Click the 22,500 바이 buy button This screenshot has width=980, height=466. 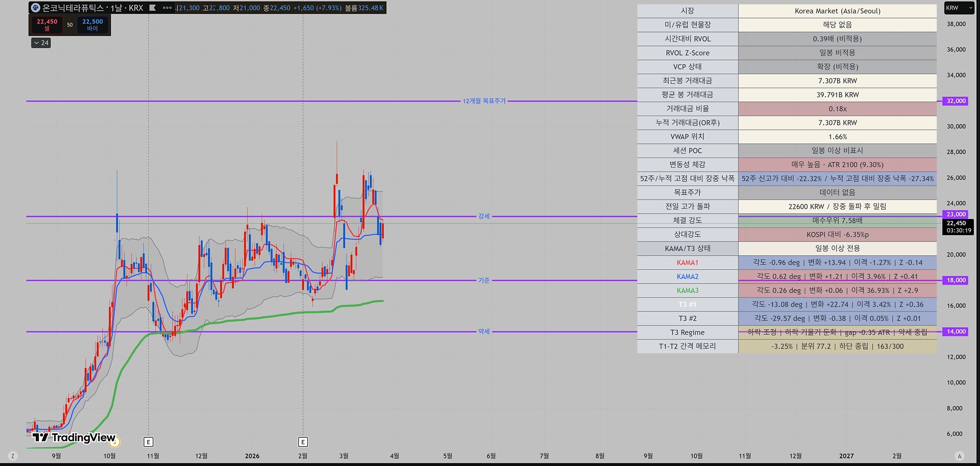point(92,24)
